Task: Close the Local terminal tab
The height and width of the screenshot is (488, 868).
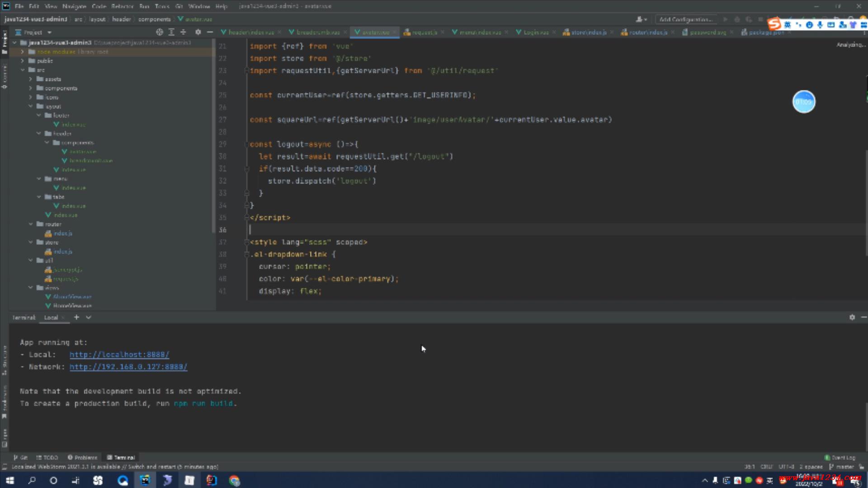Action: click(x=63, y=317)
